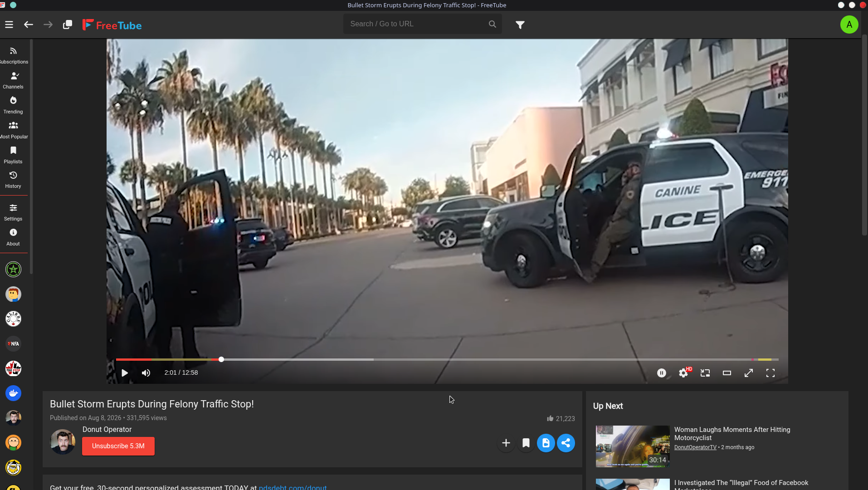Click the video title text
The height and width of the screenshot is (490, 868).
(x=152, y=404)
